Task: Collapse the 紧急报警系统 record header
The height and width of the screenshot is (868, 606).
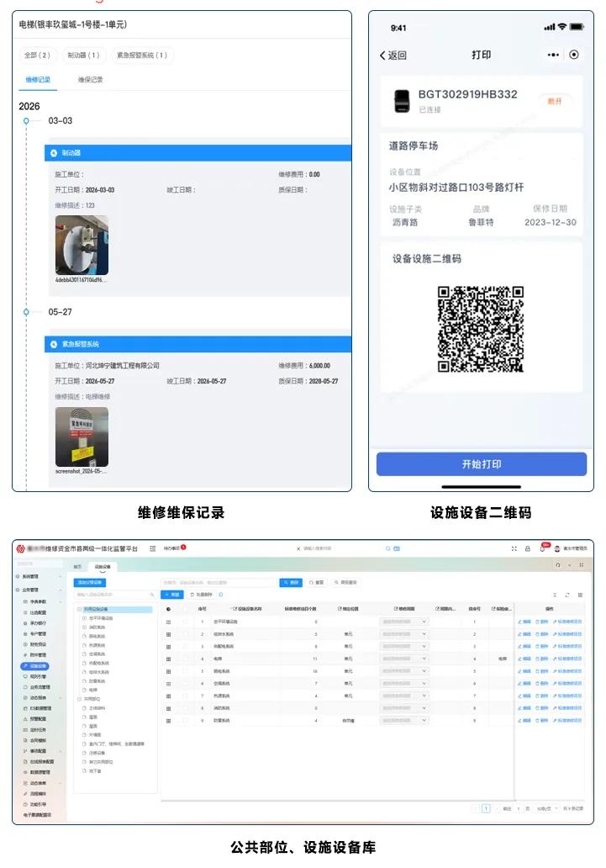Action: coord(198,344)
